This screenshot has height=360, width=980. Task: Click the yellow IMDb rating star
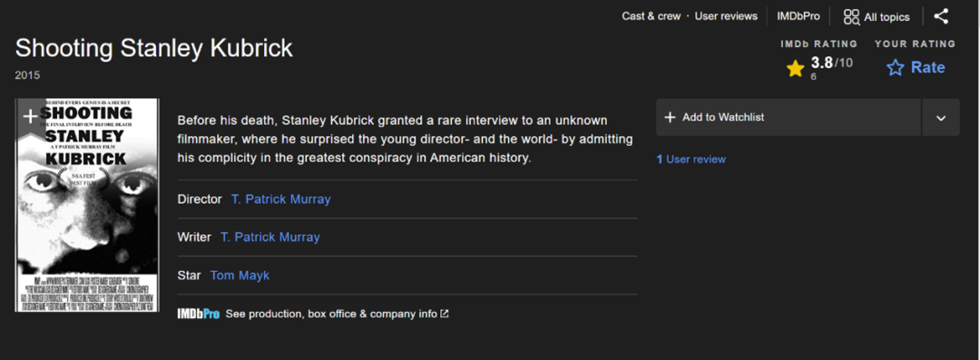click(795, 69)
